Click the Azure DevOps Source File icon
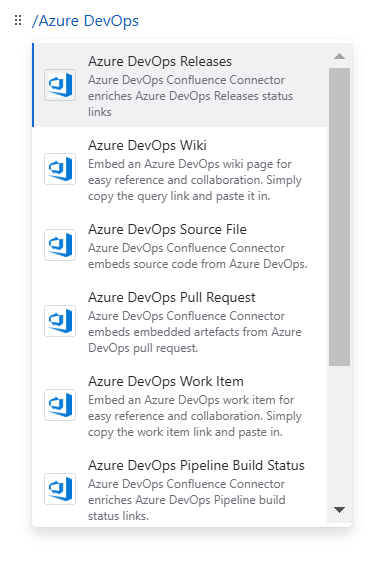 (x=60, y=245)
